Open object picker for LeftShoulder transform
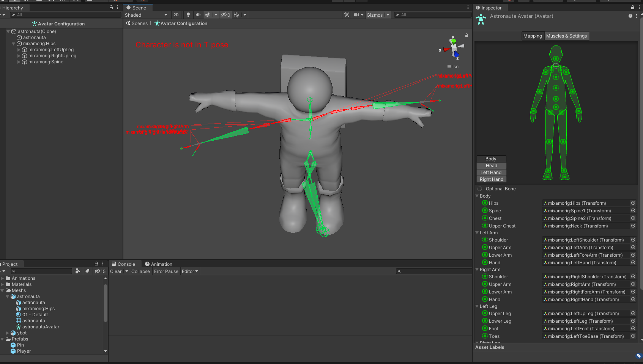 (633, 240)
